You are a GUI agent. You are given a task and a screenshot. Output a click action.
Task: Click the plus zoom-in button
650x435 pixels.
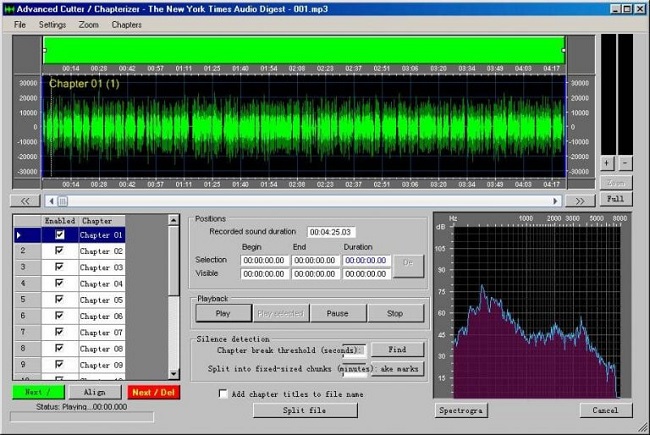click(606, 163)
